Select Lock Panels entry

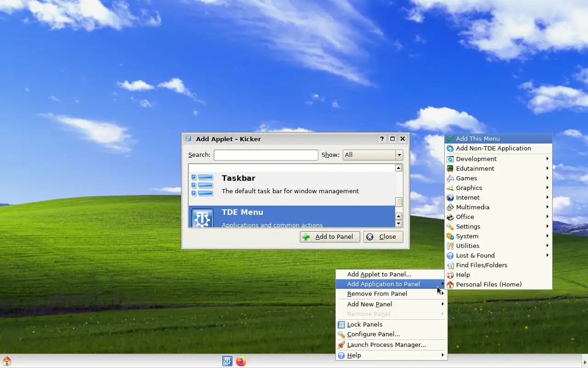[x=391, y=324]
